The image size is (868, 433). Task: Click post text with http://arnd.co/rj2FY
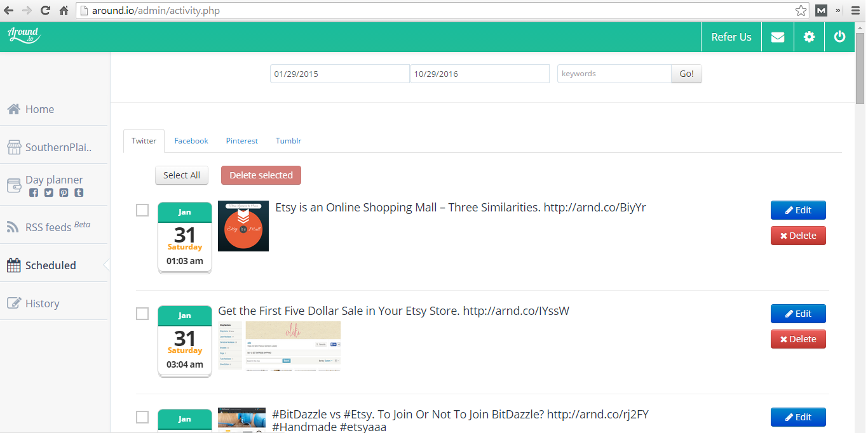pyautogui.click(x=460, y=421)
